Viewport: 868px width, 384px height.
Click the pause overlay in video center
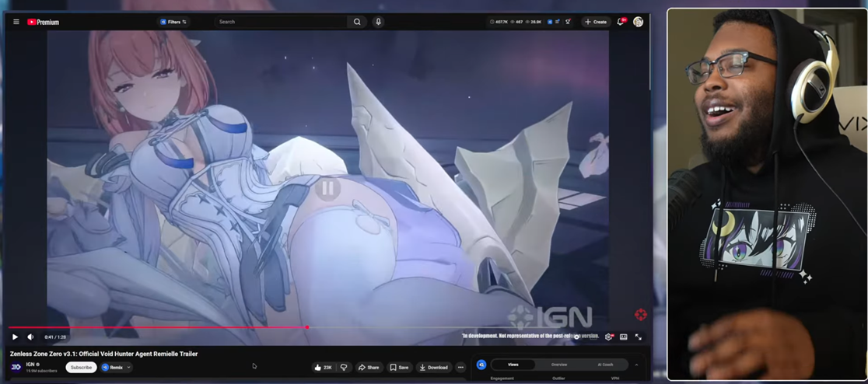327,189
